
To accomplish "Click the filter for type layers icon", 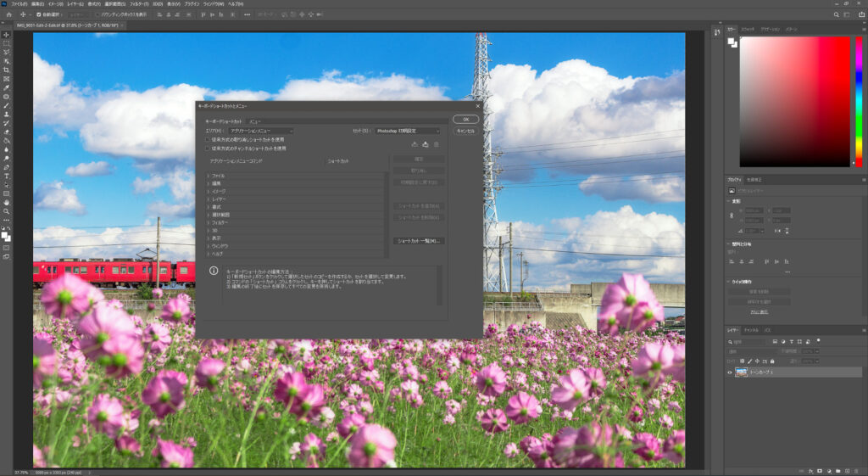I will click(791, 342).
